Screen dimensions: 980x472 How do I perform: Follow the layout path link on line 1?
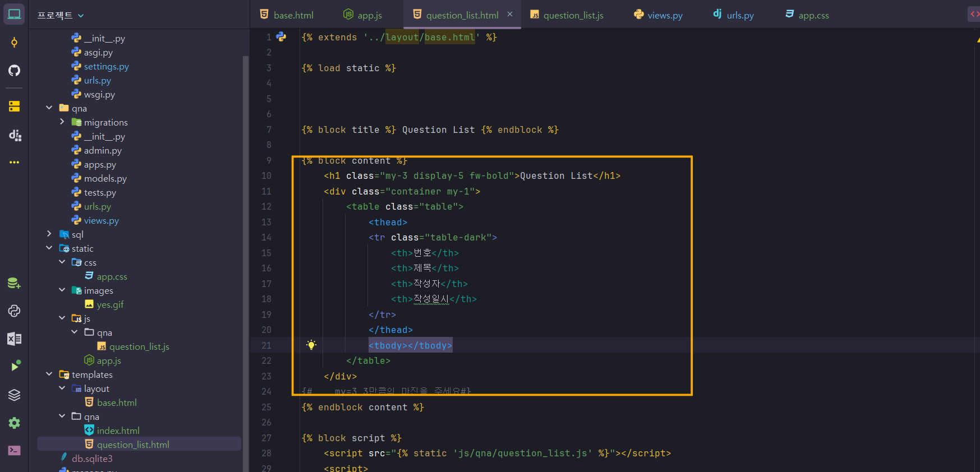pos(402,37)
